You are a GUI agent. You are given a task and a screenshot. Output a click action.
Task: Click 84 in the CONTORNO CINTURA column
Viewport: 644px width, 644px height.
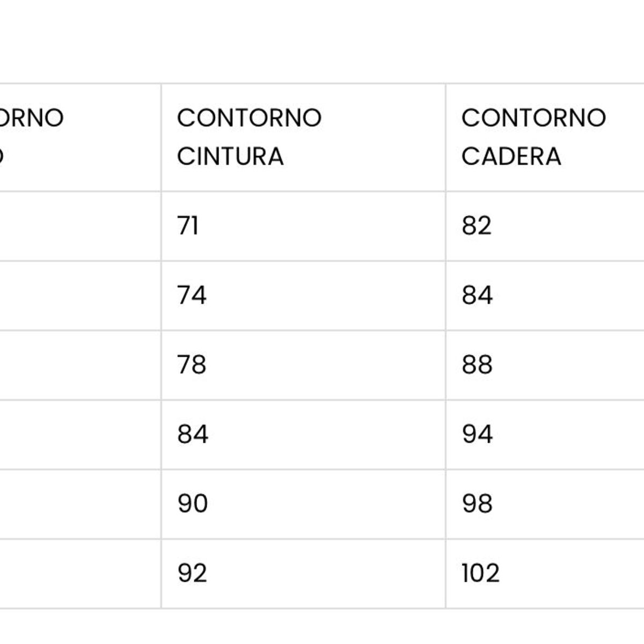click(193, 434)
